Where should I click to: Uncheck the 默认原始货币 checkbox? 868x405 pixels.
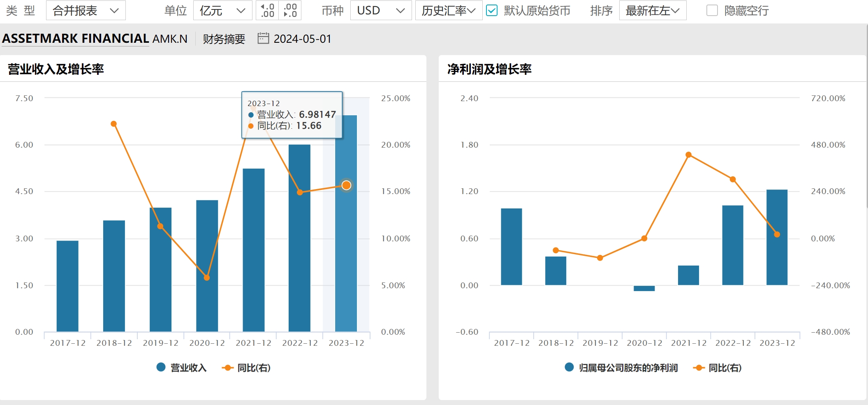point(492,10)
